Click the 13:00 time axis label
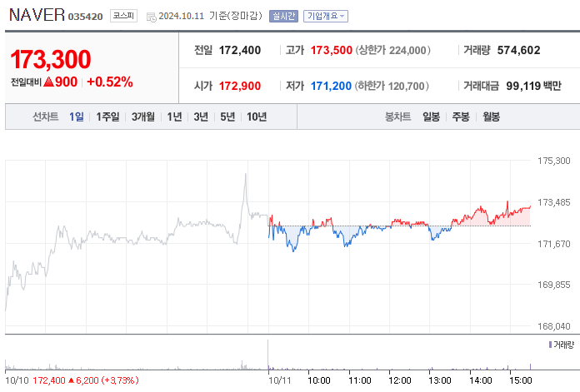This screenshot has width=580, height=392. point(440,380)
